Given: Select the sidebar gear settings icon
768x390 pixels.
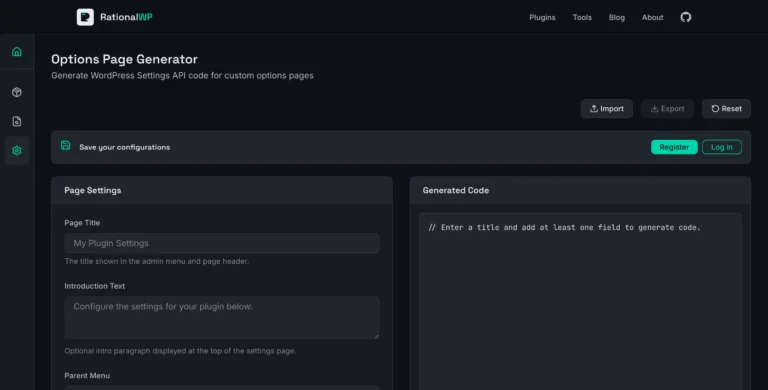Looking at the screenshot, I should (x=17, y=150).
